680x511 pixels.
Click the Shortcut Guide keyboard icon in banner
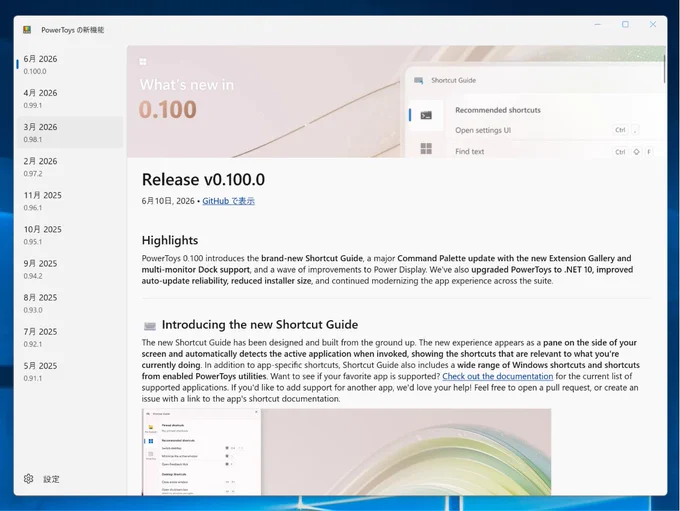click(x=418, y=80)
